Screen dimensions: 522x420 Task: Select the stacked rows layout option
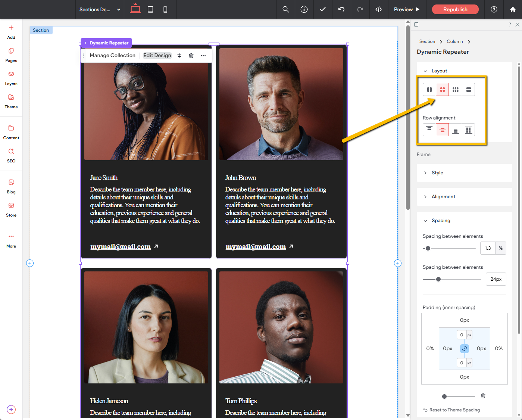click(x=469, y=90)
